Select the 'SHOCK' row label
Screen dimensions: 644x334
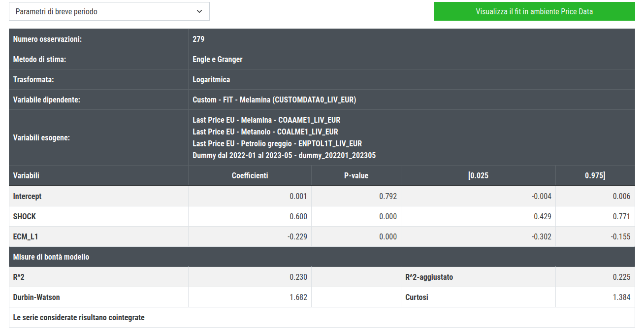point(25,216)
